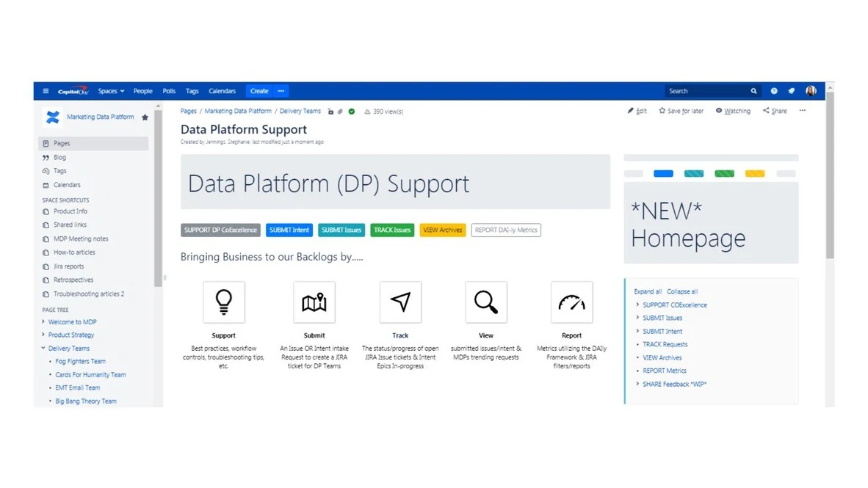Viewport: 868px width, 488px height.
Task: Open TRACK Requests in the contents panel
Action: coord(665,344)
